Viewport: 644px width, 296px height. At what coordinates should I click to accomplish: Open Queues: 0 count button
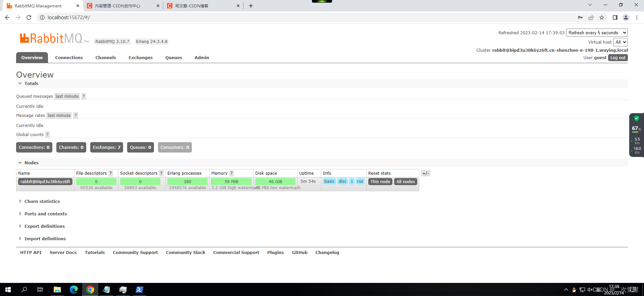pyautogui.click(x=141, y=147)
